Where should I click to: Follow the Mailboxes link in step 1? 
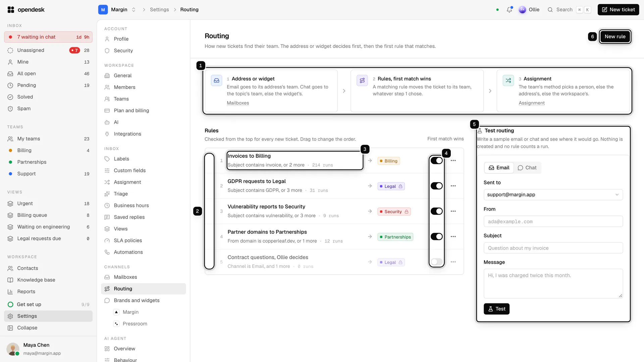238,103
